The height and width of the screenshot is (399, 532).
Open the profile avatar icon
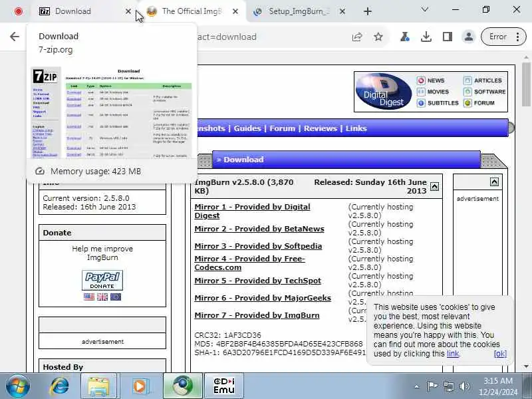pyautogui.click(x=469, y=37)
